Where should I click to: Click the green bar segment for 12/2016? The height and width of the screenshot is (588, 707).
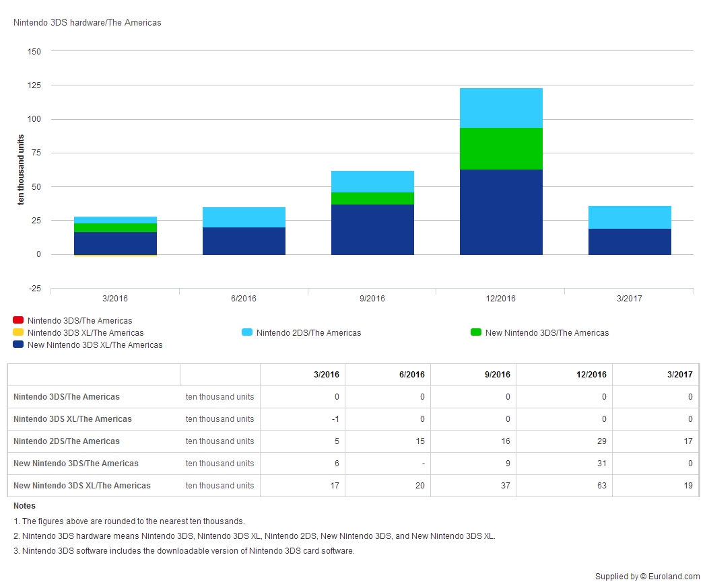click(x=501, y=149)
